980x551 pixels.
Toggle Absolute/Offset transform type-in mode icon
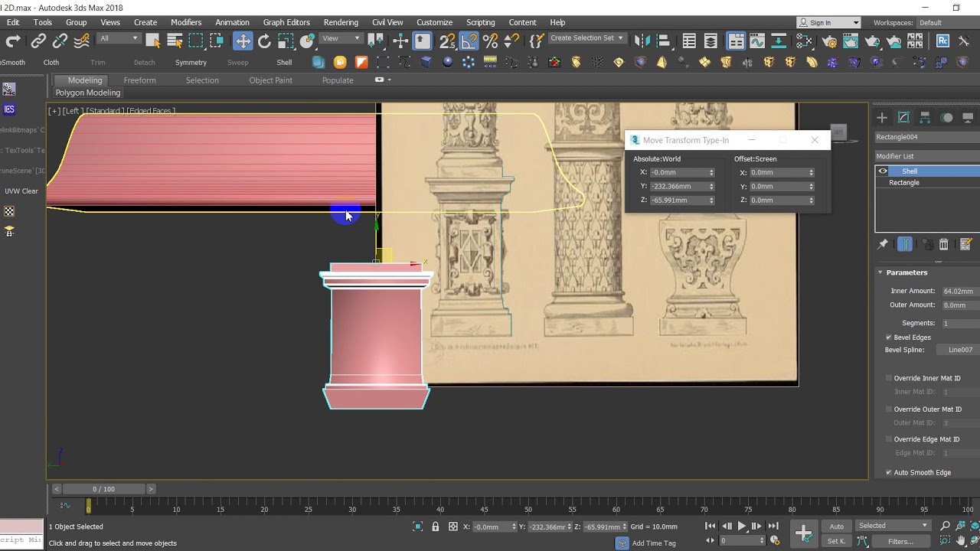point(453,527)
